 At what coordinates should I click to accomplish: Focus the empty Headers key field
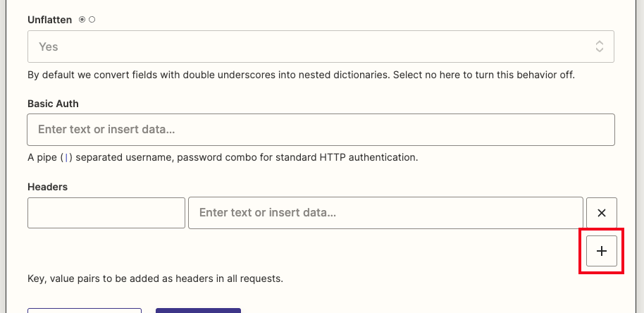pyautogui.click(x=106, y=213)
